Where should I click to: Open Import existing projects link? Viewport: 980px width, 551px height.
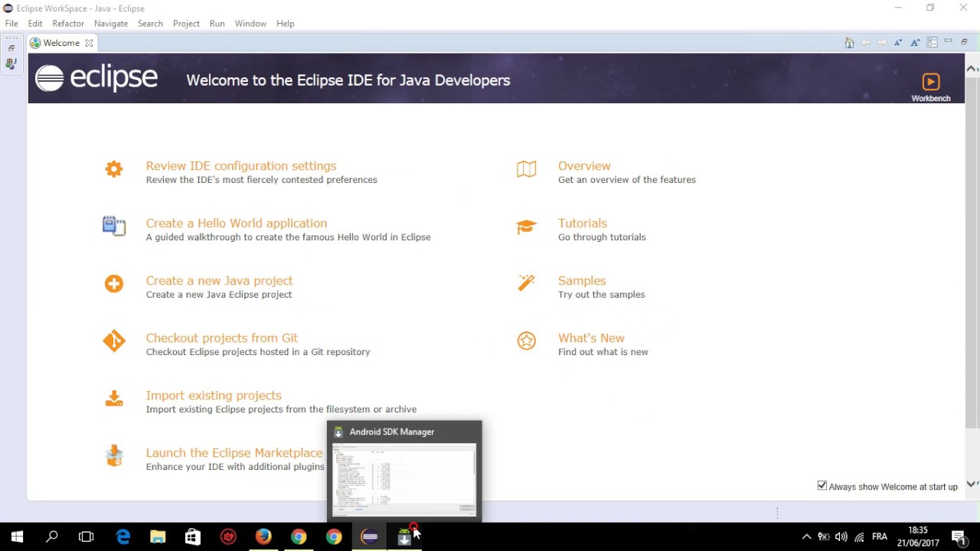[214, 396]
